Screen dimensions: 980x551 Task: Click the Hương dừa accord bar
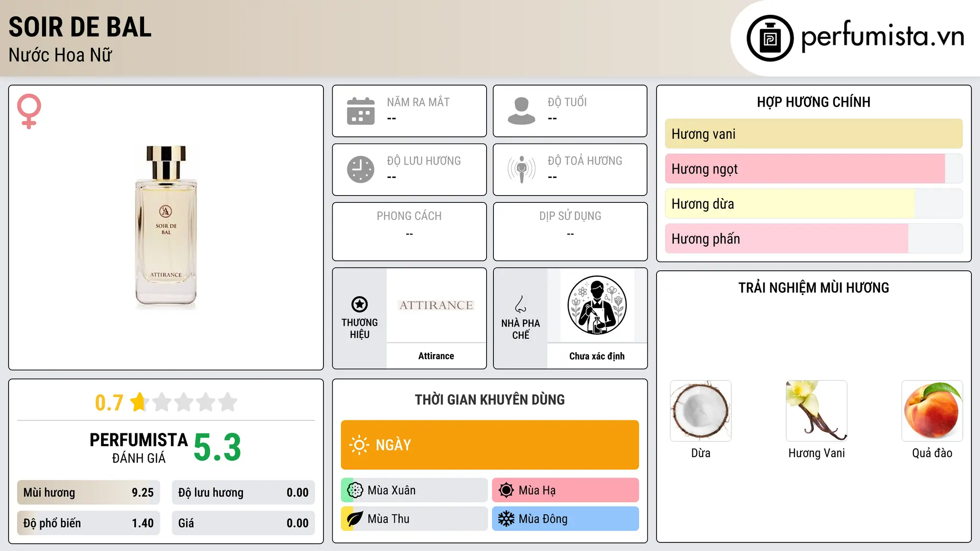(x=814, y=204)
